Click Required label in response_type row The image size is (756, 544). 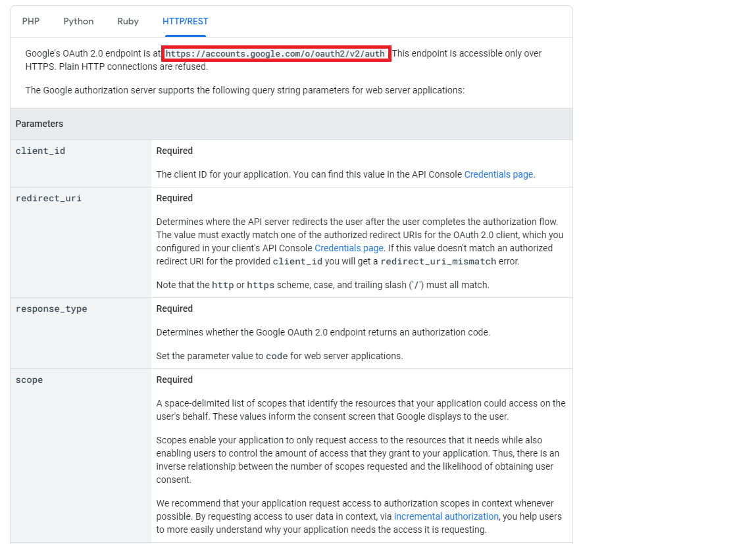pyautogui.click(x=174, y=309)
